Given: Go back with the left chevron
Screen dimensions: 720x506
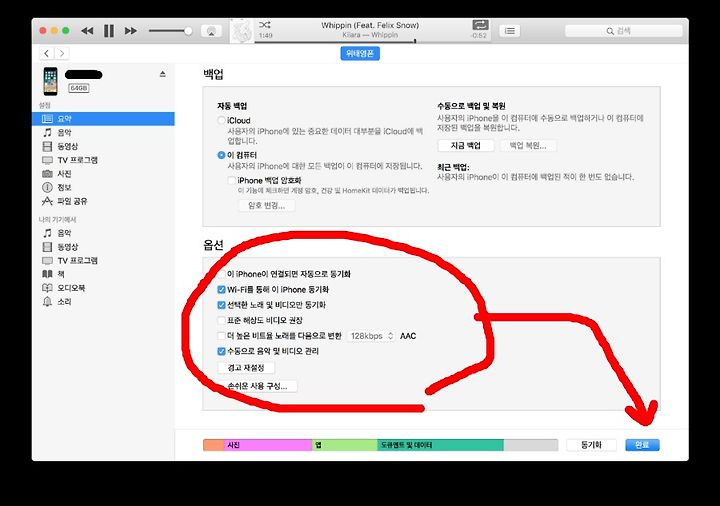Looking at the screenshot, I should click(x=46, y=53).
